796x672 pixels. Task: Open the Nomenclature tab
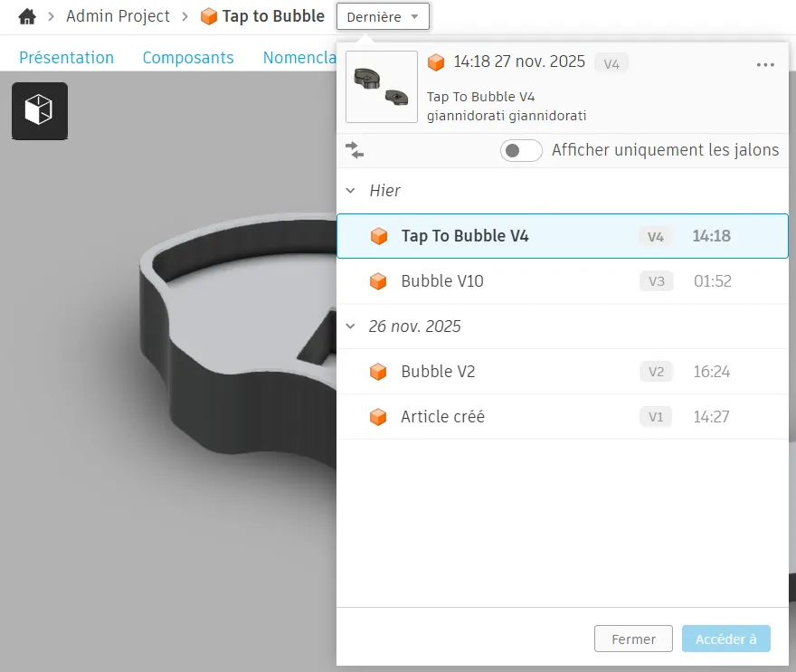pos(299,58)
